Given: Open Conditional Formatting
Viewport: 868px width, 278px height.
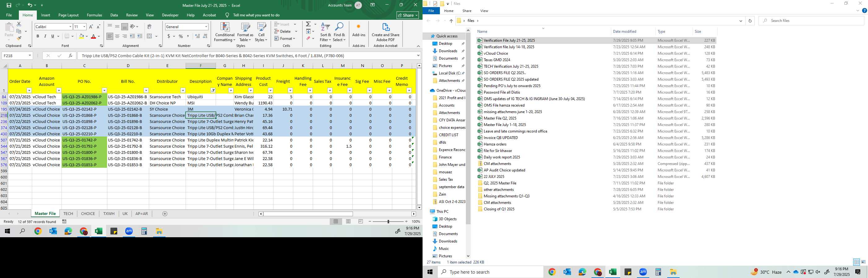Looking at the screenshot, I should (x=225, y=32).
